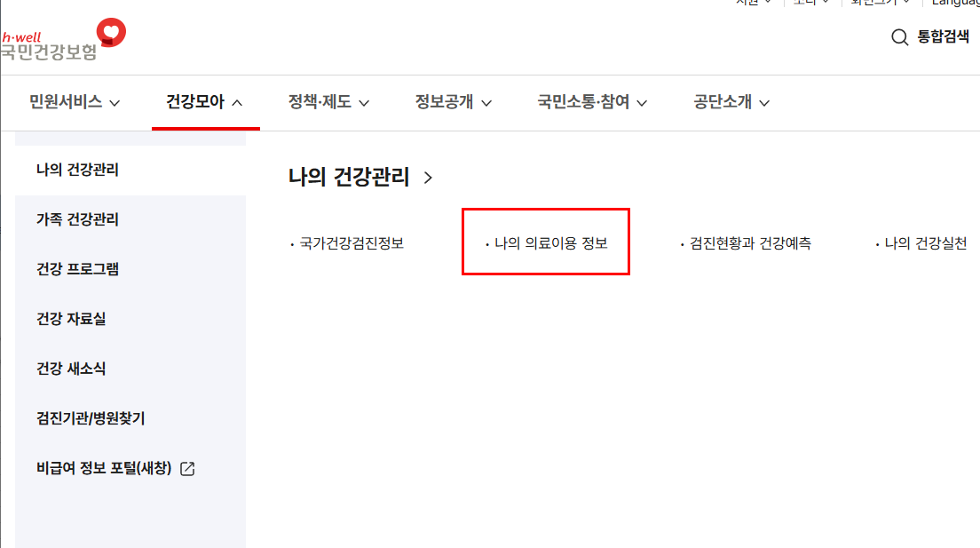980x548 pixels.
Task: Open the 나의 의료이용 정보 link
Action: click(546, 243)
